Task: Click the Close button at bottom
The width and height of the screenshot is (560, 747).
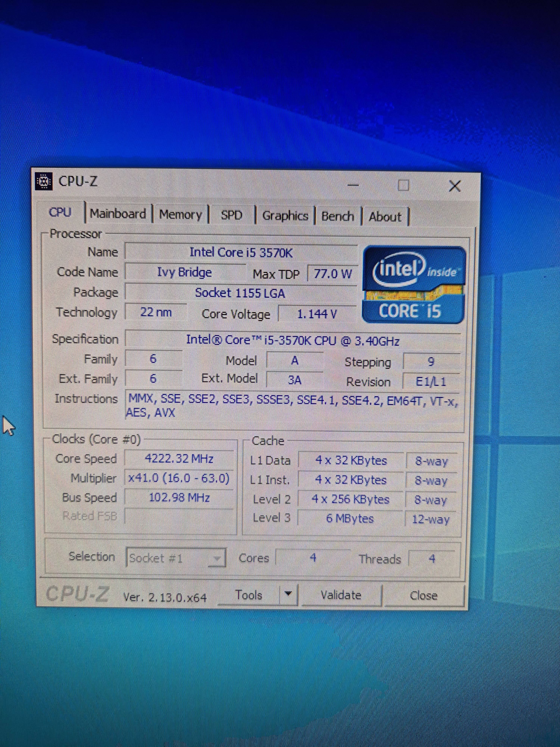Action: 424,596
